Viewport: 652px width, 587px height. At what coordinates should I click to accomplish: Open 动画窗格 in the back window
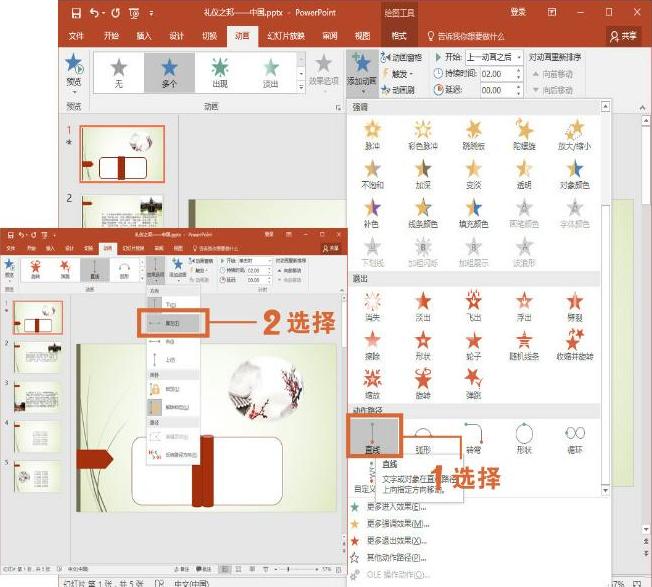[402, 57]
